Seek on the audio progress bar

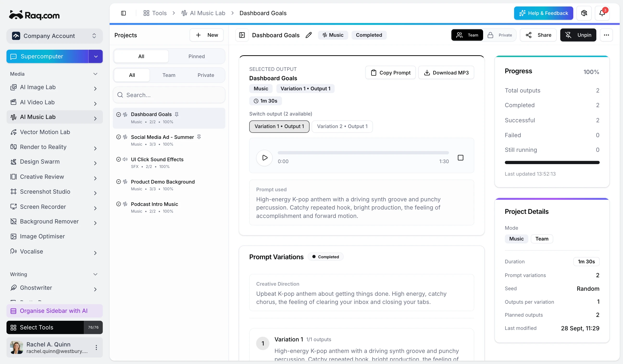[x=363, y=153]
